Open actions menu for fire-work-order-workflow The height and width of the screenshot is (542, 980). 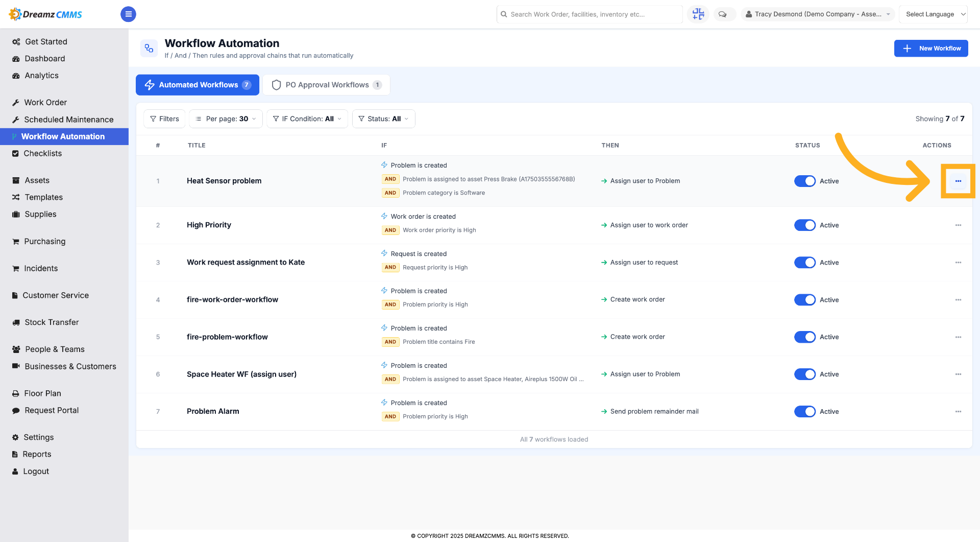point(958,300)
